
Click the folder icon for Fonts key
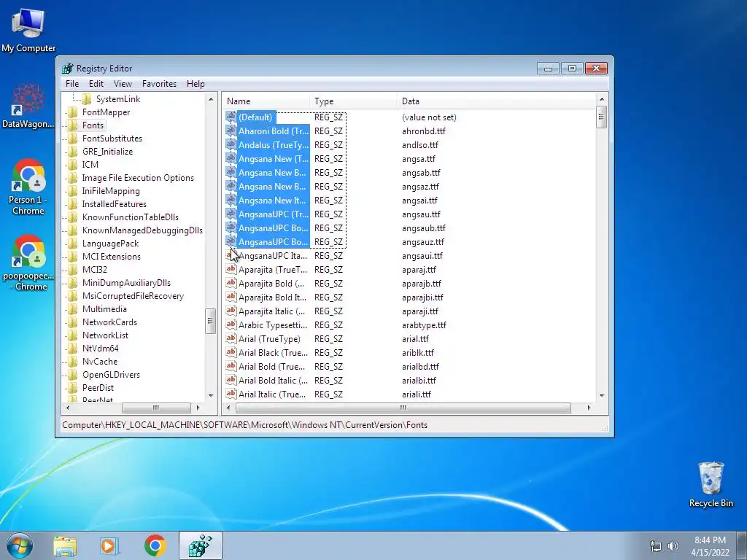(x=72, y=125)
